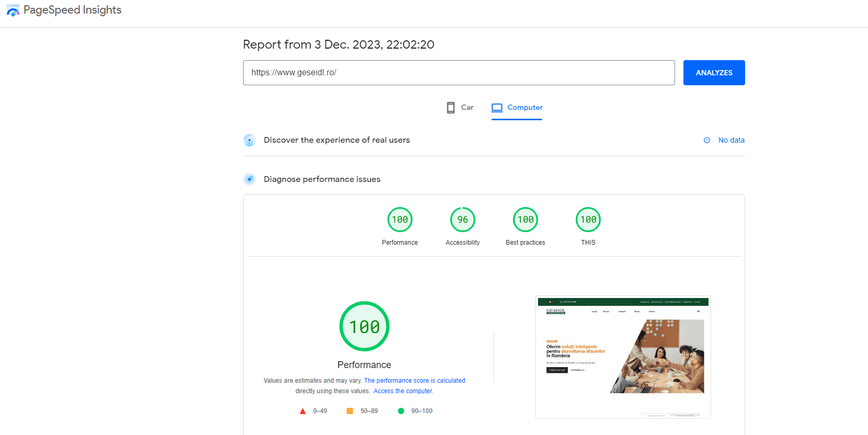Jump to the Accessibility score 96 gauge
The width and height of the screenshot is (868, 435).
463,220
